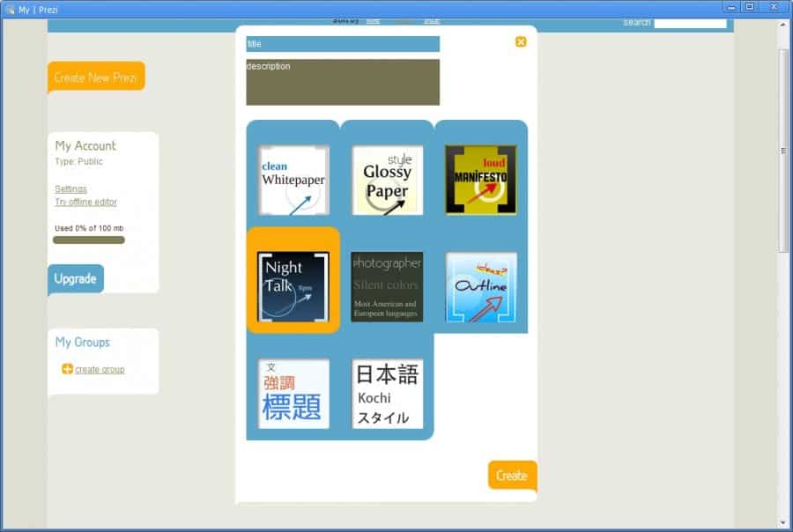Click the My Groups heading
The height and width of the screenshot is (532, 793).
[83, 343]
